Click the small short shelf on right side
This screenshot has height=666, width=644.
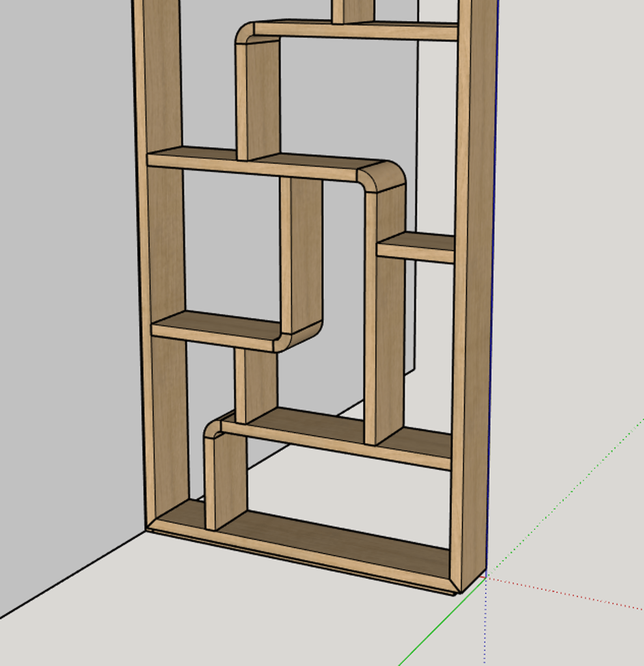(416, 247)
